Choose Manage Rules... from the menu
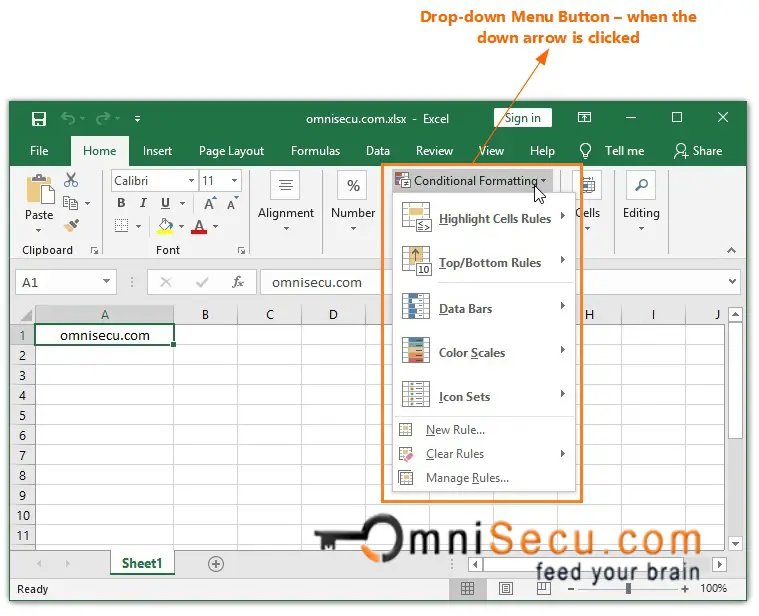The height and width of the screenshot is (616, 759). (x=483, y=478)
